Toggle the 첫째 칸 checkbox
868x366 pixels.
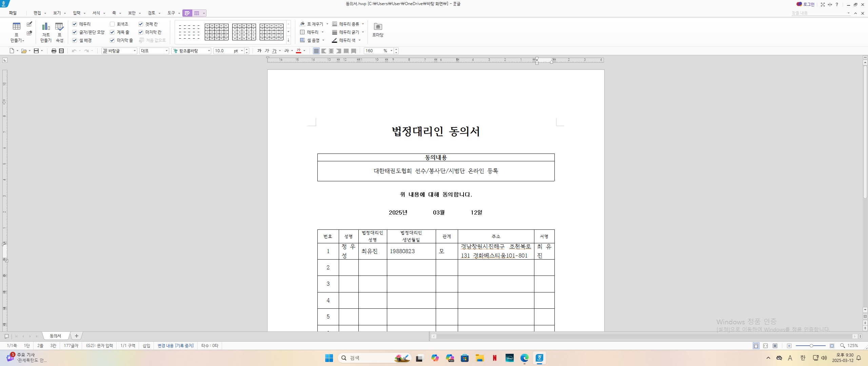141,24
